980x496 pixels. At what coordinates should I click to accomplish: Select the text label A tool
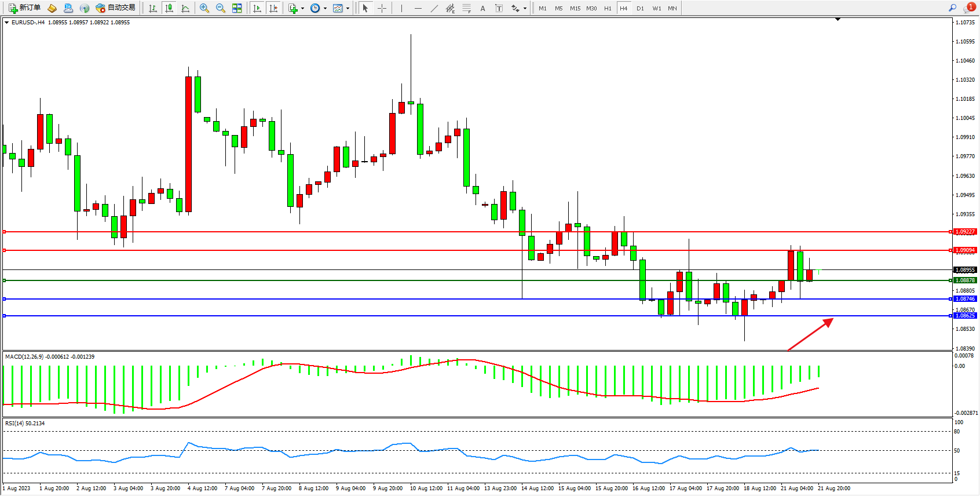(x=482, y=8)
